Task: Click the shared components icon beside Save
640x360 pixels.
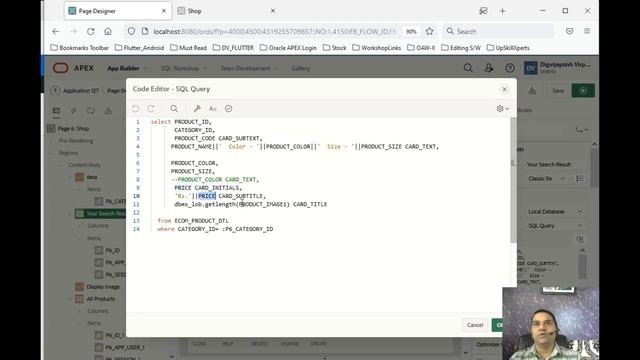Action: [532, 91]
